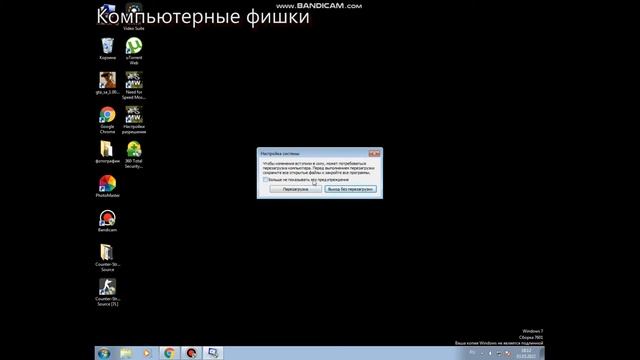
Task: Click the Выход без перезагрузки button
Action: (351, 189)
